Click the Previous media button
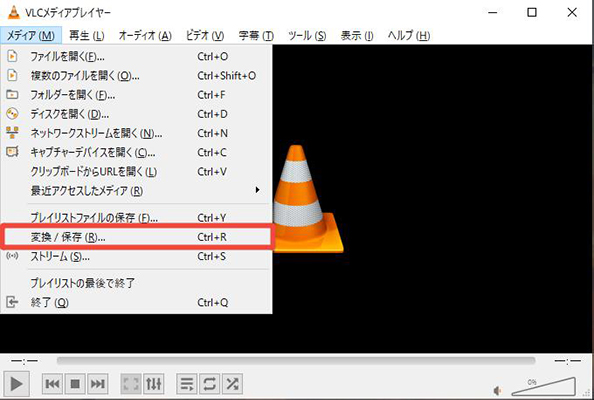Viewport: 594px width, 400px height. (x=52, y=384)
